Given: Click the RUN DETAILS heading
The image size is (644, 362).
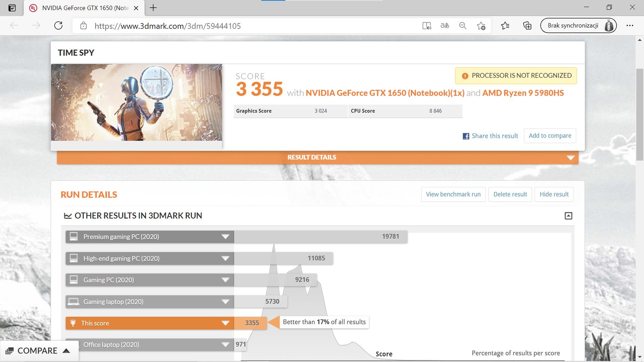Looking at the screenshot, I should [x=89, y=195].
